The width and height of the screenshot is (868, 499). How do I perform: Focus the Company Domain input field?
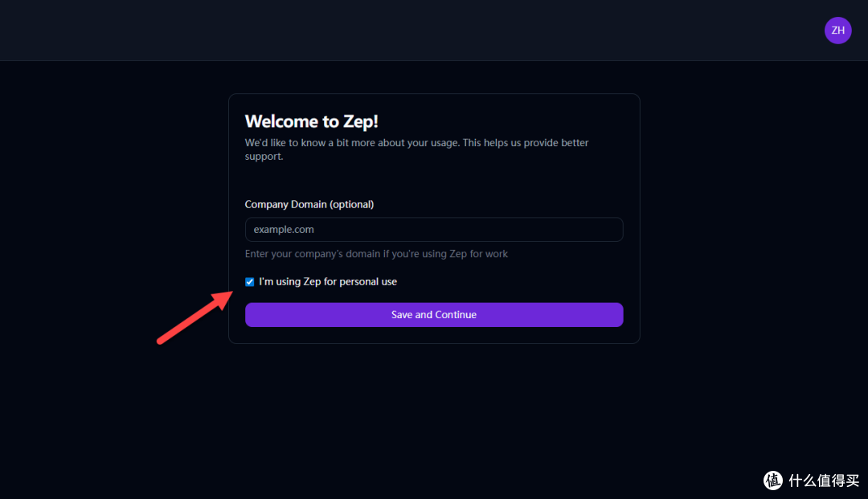pyautogui.click(x=434, y=230)
